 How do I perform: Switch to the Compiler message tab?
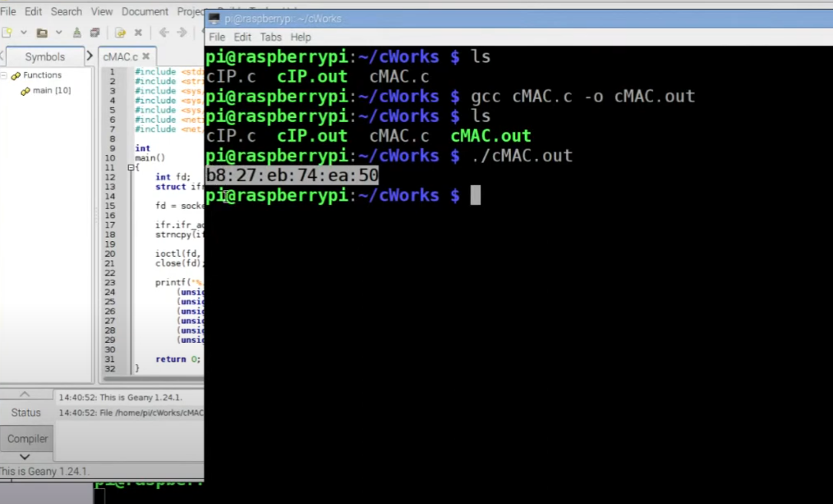[27, 438]
